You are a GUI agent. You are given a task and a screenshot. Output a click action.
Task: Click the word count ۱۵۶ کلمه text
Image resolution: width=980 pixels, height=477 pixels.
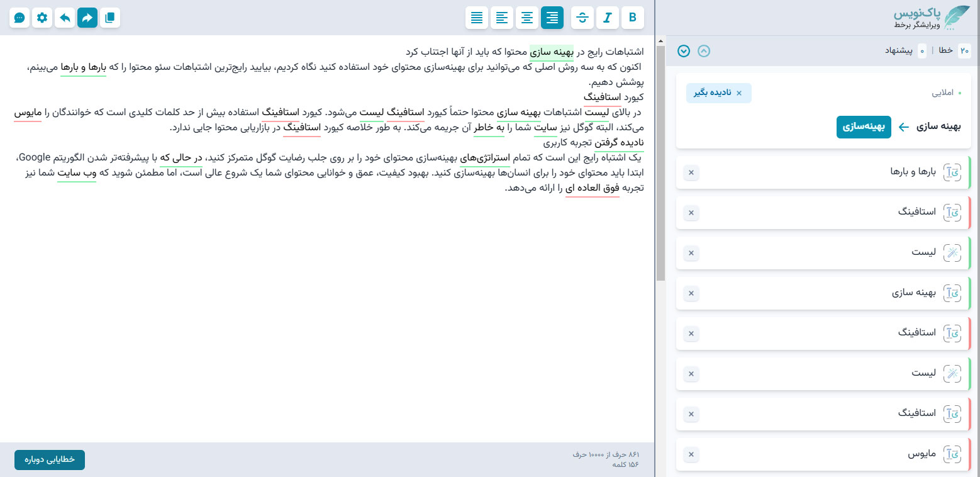coord(625,464)
